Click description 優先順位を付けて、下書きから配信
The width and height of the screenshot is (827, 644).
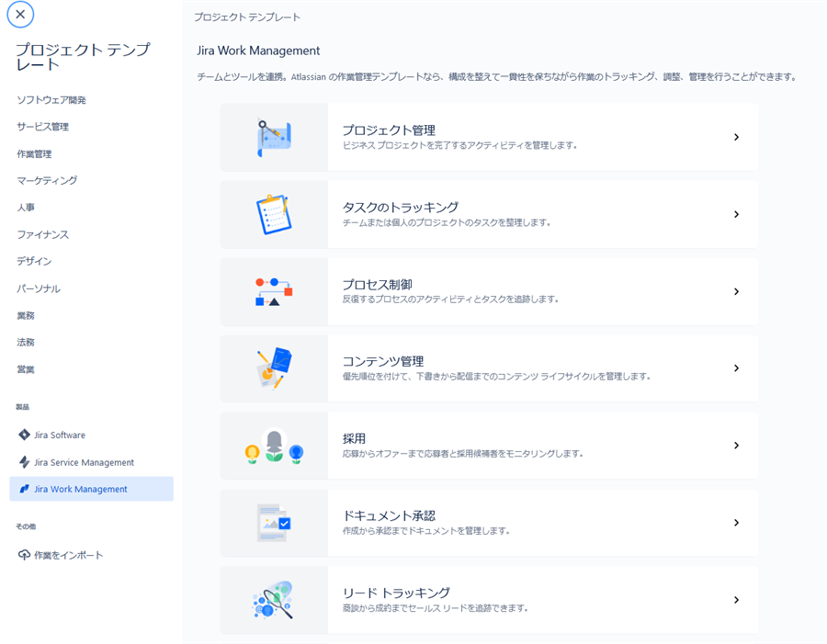point(496,376)
